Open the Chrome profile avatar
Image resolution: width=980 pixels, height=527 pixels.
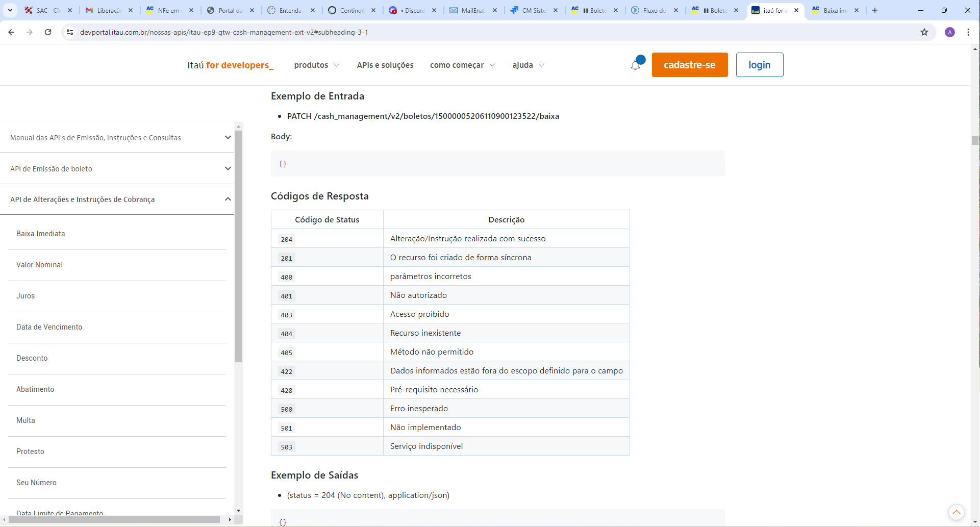coord(950,32)
